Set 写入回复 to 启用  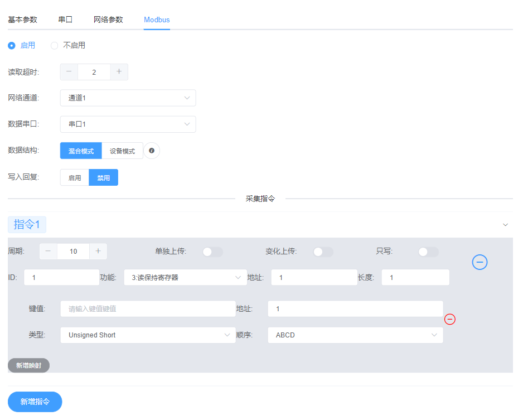pyautogui.click(x=74, y=177)
